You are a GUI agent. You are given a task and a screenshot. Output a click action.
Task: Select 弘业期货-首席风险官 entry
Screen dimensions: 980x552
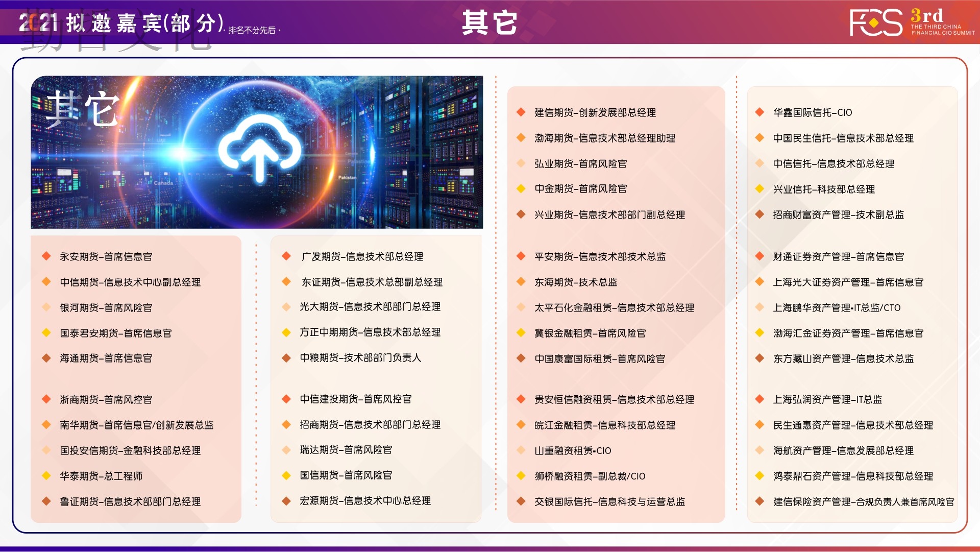click(581, 163)
